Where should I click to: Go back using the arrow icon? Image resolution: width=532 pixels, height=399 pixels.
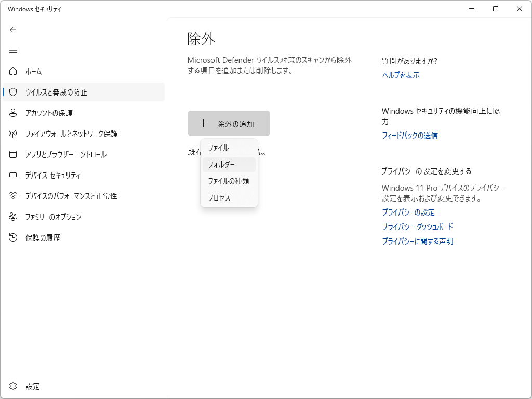(12, 30)
